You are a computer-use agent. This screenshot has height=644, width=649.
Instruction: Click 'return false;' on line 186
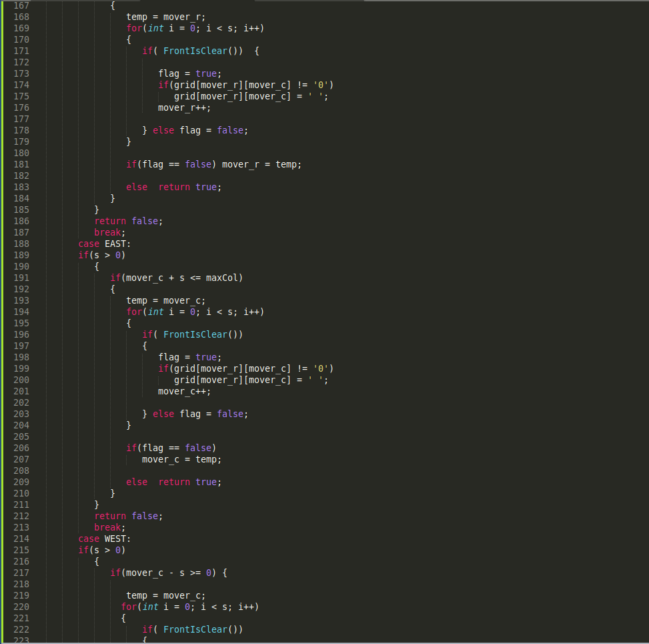pyautogui.click(x=128, y=221)
